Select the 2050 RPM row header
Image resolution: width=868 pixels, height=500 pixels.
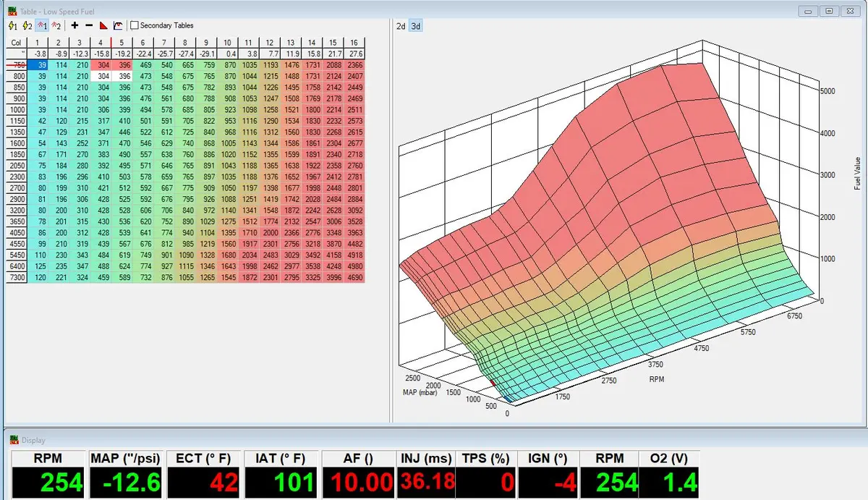click(17, 165)
